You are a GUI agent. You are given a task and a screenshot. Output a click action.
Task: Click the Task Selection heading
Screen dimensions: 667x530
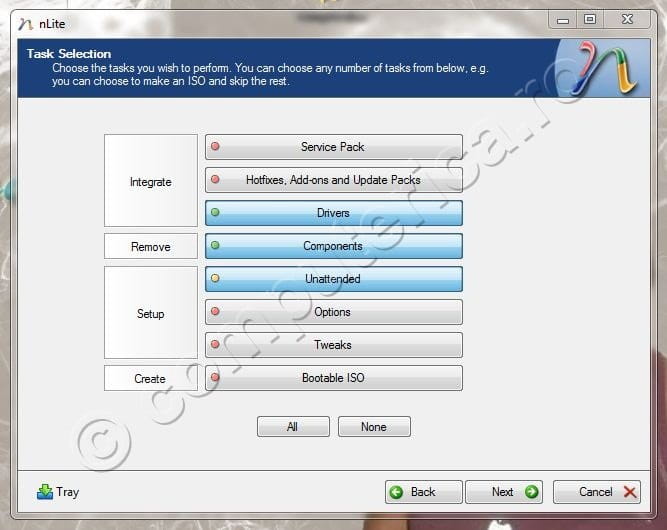click(69, 54)
